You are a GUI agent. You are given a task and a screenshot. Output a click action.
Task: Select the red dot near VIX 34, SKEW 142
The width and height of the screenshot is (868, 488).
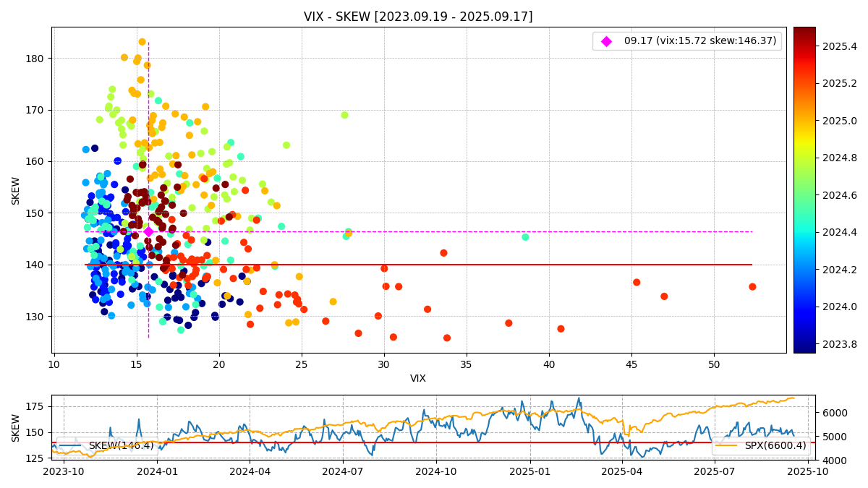click(x=443, y=253)
